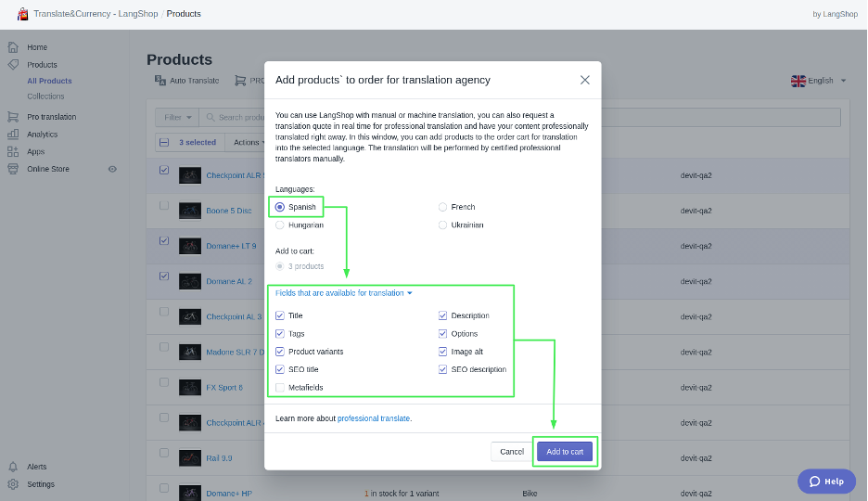This screenshot has height=501, width=868.
Task: Close the translation agency dialog
Action: pyautogui.click(x=584, y=80)
